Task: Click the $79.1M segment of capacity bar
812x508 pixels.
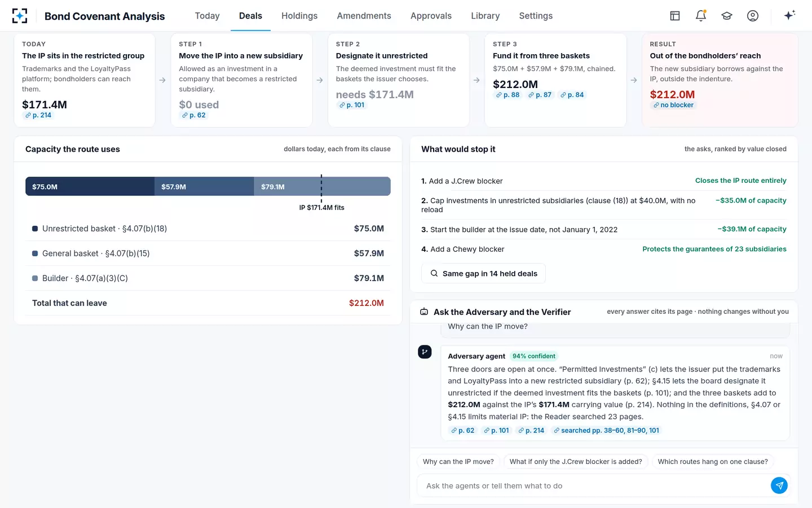Action: (x=323, y=186)
